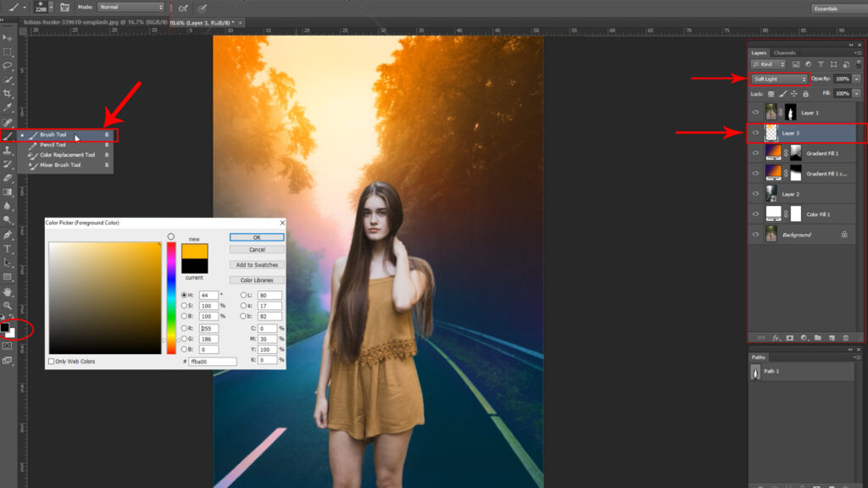
Task: Click the Delete Layer trash icon
Action: point(845,335)
